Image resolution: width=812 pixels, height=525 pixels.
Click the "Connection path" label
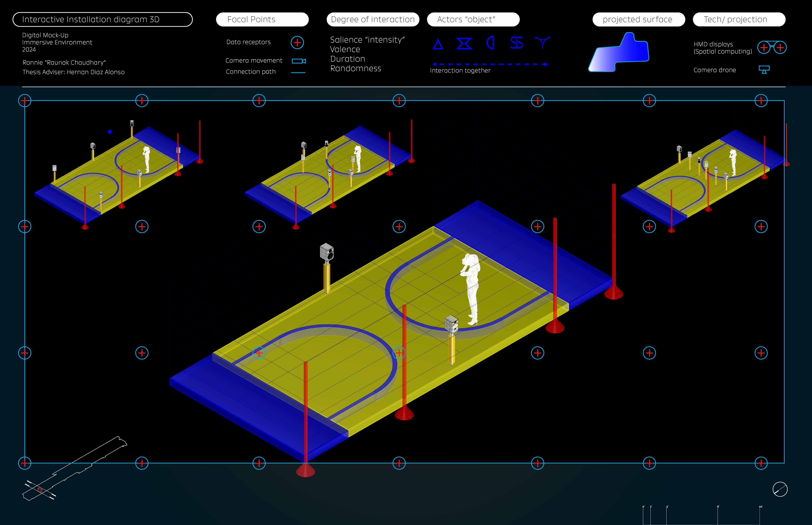(251, 72)
